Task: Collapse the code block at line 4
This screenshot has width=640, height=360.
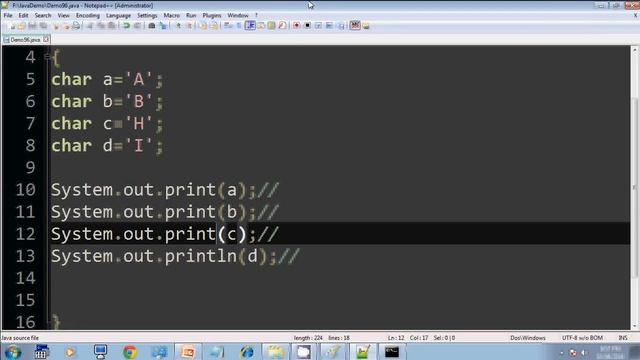Action: tap(47, 57)
